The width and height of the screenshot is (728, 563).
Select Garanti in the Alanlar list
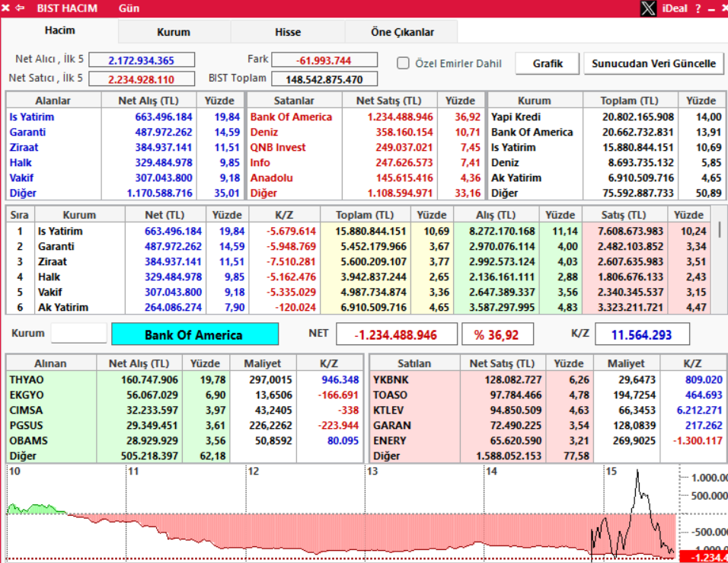[28, 133]
